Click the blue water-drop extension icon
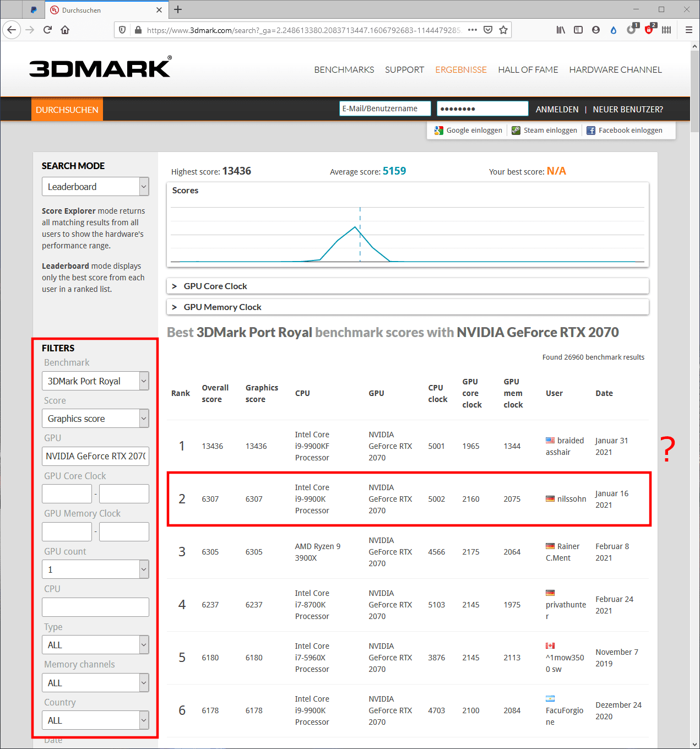 (x=614, y=30)
